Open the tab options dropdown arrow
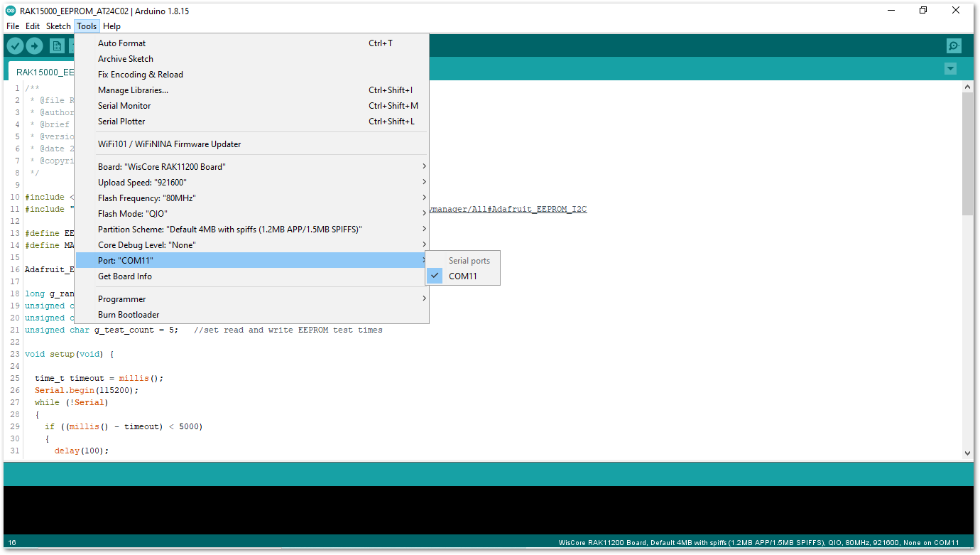This screenshot has width=980, height=555. pyautogui.click(x=950, y=69)
